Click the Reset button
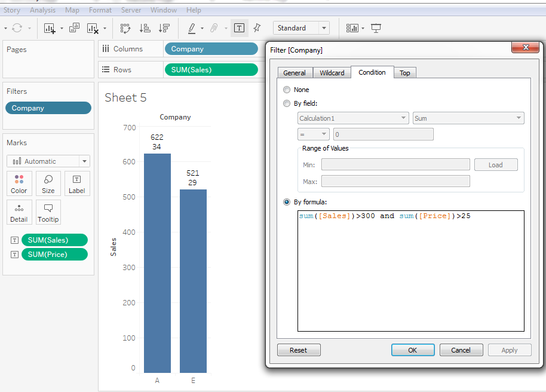This screenshot has width=546, height=392. click(x=299, y=350)
